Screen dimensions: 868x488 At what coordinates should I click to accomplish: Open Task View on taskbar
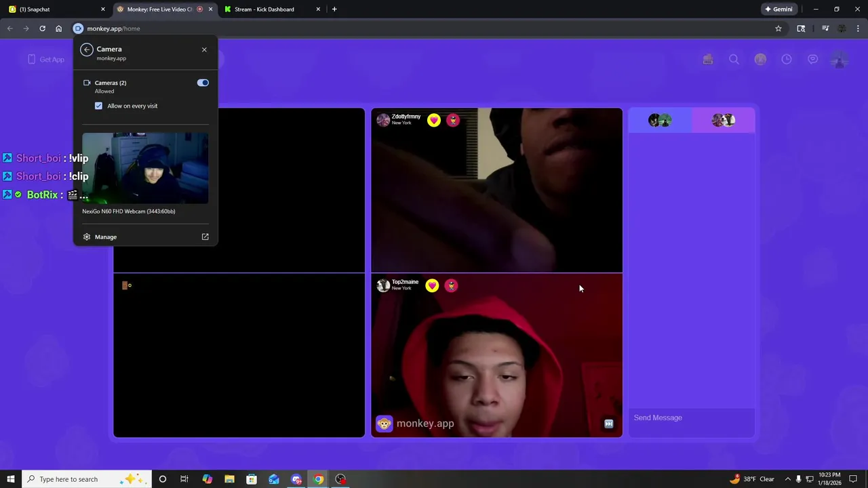(184, 479)
